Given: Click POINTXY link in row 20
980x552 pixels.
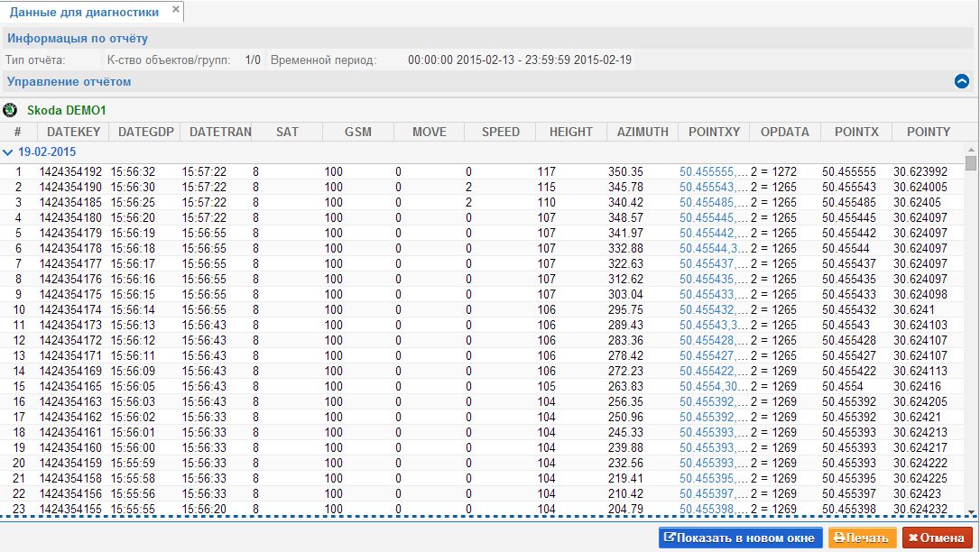Looking at the screenshot, I should [x=713, y=463].
